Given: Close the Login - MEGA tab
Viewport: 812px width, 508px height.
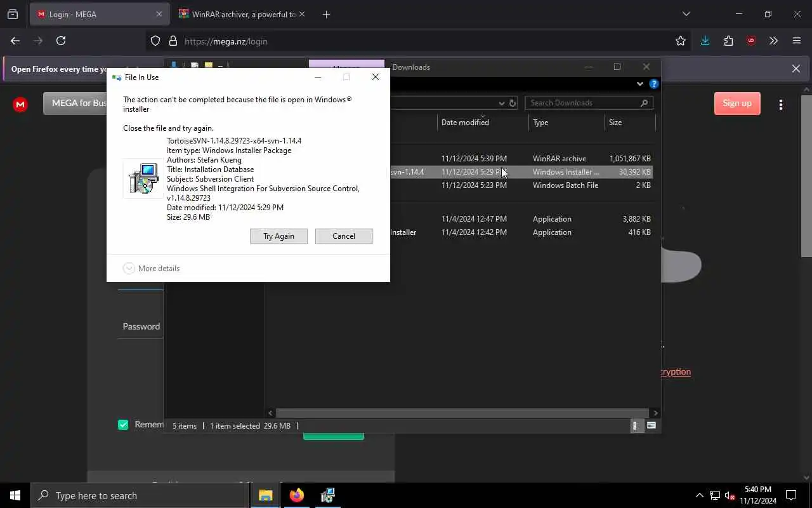Looking at the screenshot, I should pyautogui.click(x=159, y=14).
